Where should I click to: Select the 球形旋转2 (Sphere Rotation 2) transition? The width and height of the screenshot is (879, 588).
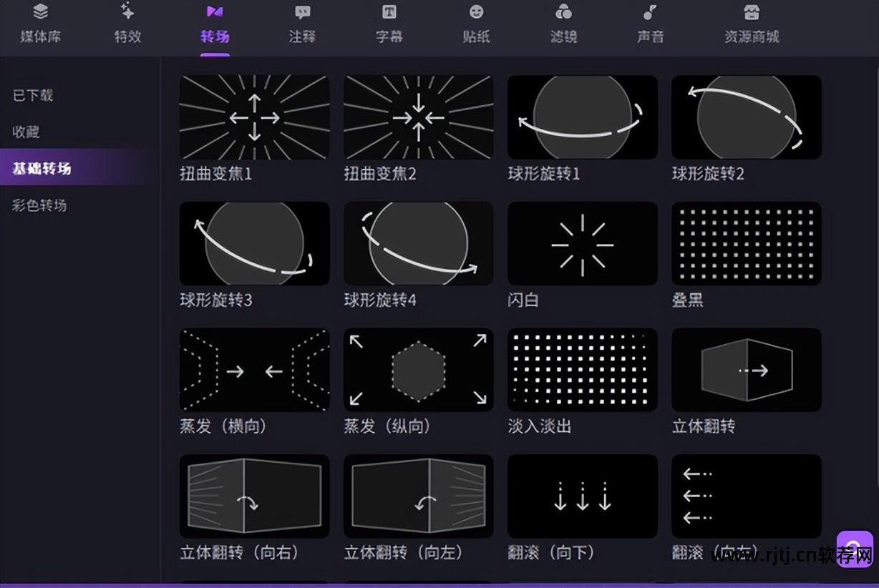(746, 117)
